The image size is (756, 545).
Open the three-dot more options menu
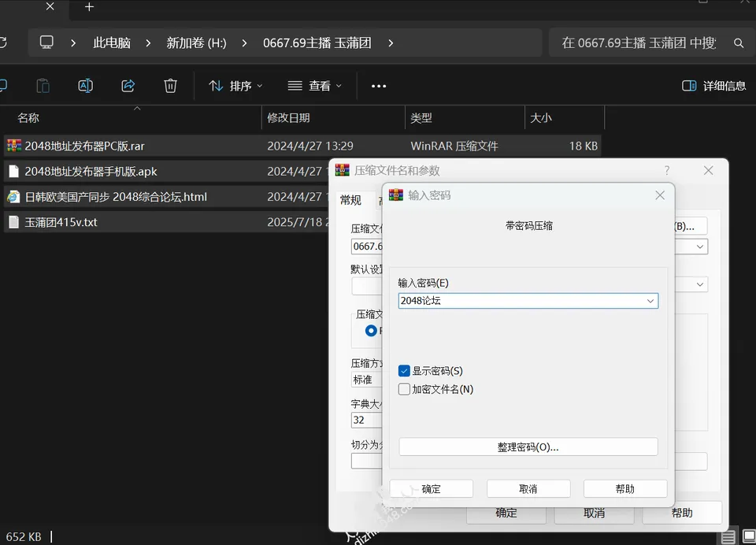pyautogui.click(x=379, y=86)
